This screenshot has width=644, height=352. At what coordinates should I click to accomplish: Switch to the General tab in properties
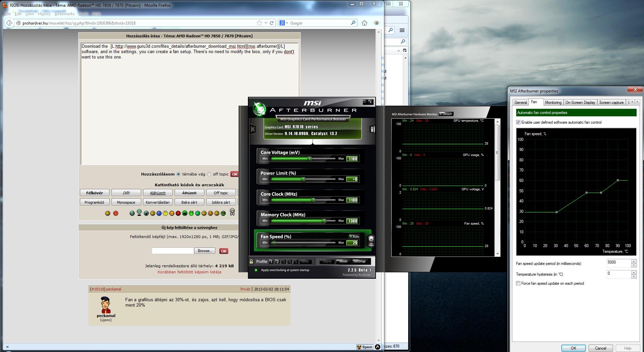(x=520, y=103)
